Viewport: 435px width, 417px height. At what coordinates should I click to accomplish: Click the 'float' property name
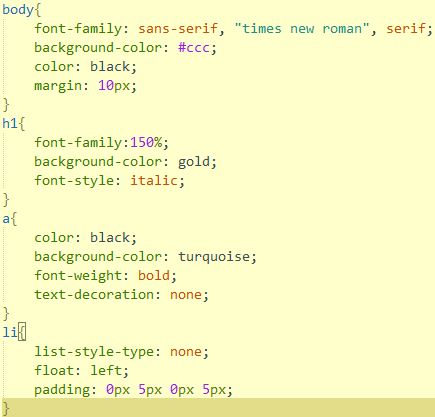(x=54, y=371)
